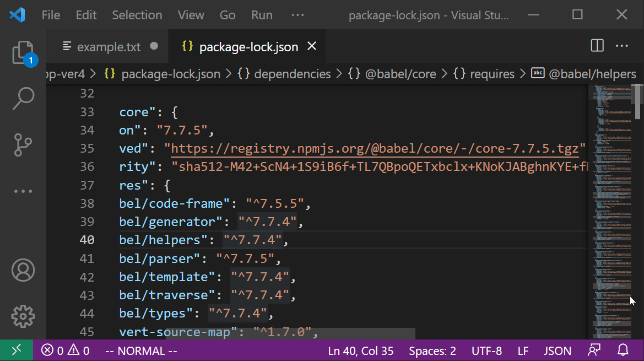Open the feedback icon in status bar
This screenshot has height=361, width=644.
click(x=594, y=351)
